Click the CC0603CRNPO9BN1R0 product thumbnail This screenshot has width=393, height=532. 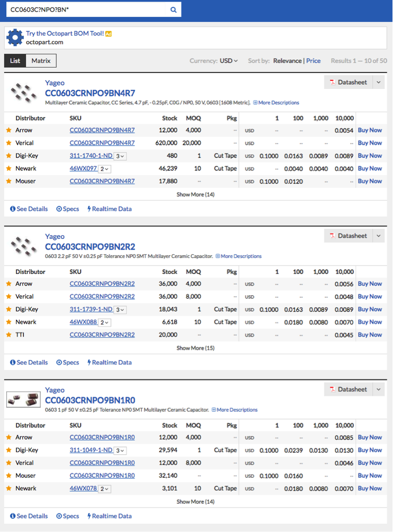click(24, 400)
